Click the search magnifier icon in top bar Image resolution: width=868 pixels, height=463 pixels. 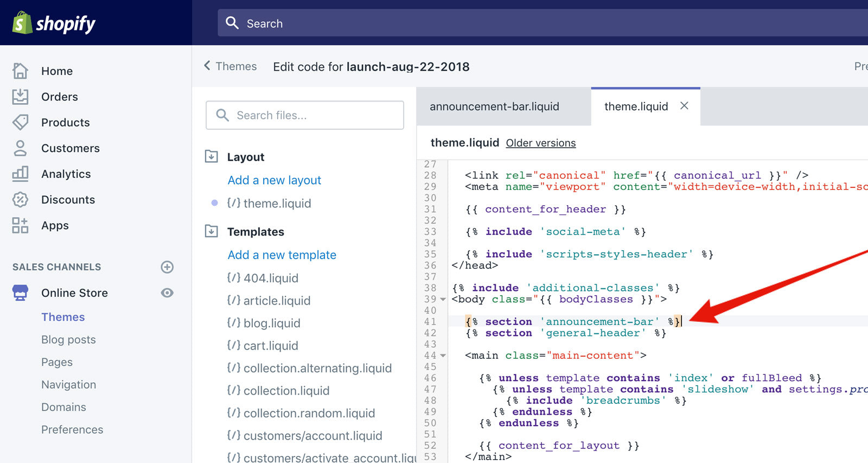coord(232,23)
